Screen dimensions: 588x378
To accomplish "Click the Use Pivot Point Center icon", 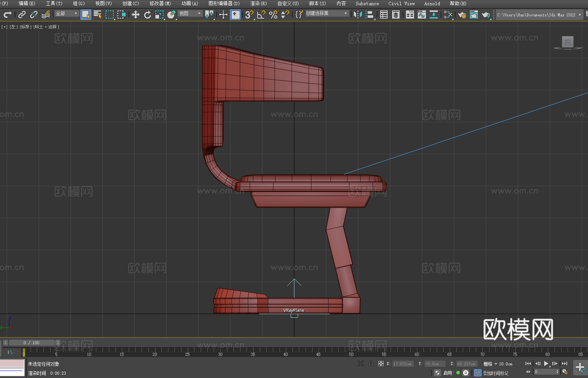I will (x=209, y=14).
